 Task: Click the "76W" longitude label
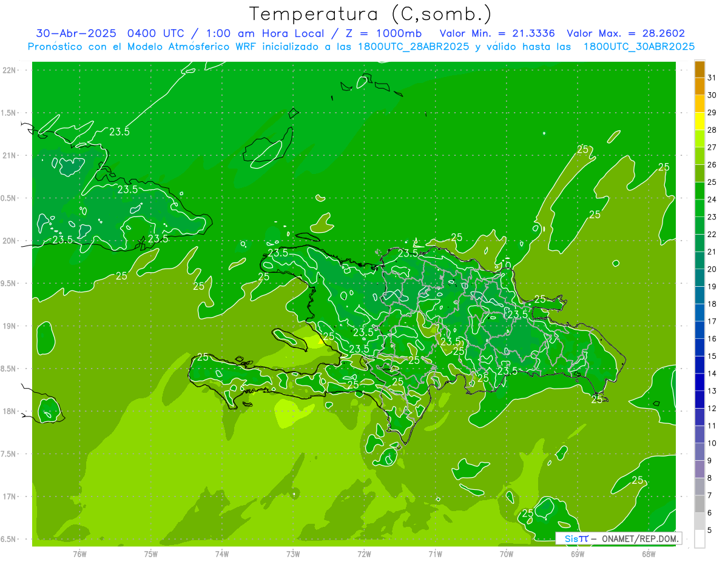(79, 554)
